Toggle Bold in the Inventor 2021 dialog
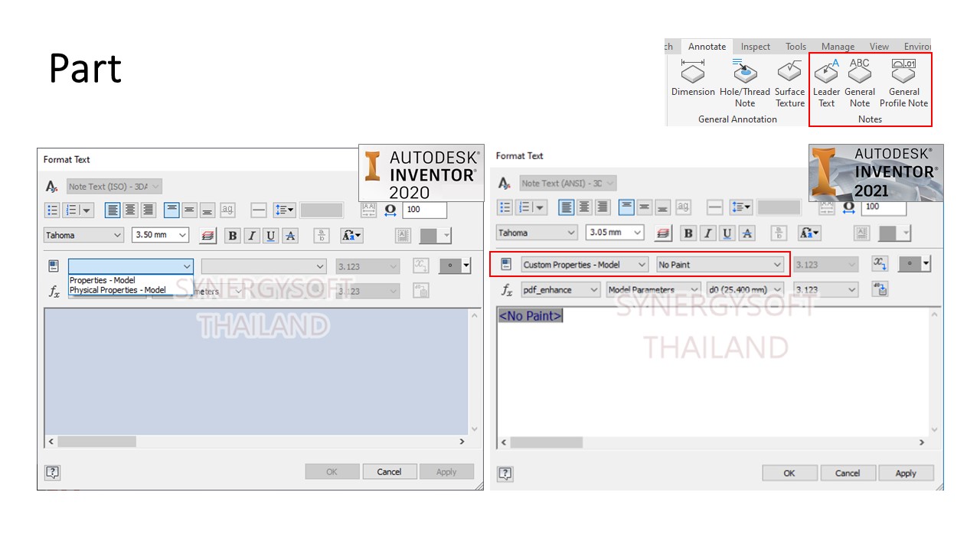This screenshot has width=980, height=551. pyautogui.click(x=688, y=233)
